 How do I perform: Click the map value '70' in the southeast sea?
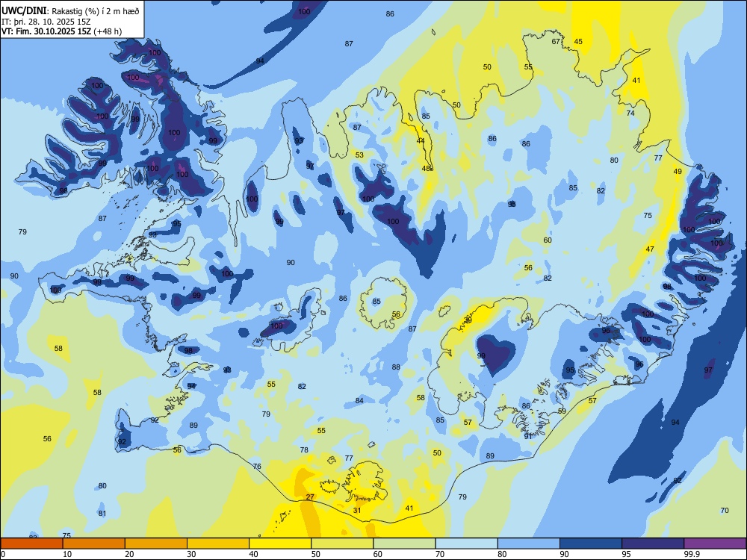coord(725,510)
